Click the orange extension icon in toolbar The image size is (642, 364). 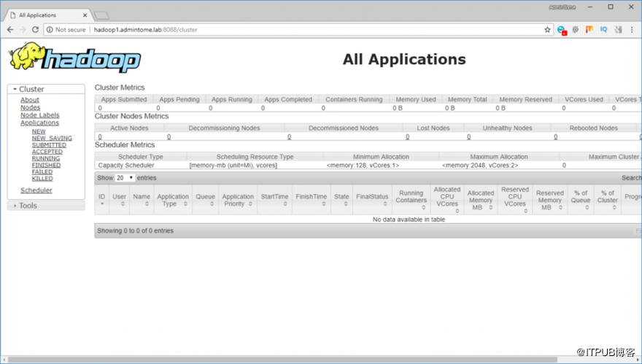[x=589, y=29]
